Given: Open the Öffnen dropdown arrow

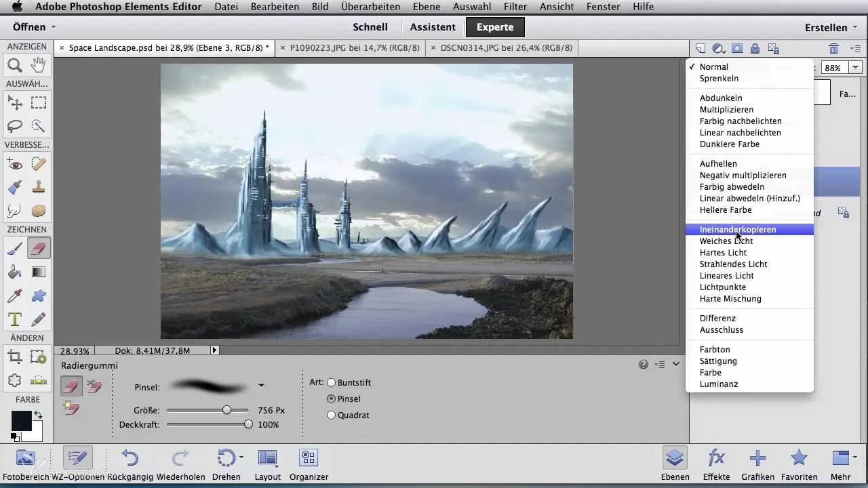Looking at the screenshot, I should click(54, 28).
